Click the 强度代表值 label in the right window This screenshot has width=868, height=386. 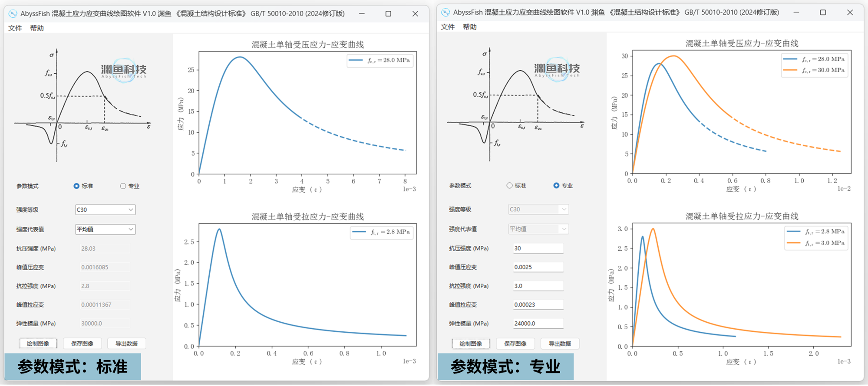pos(463,229)
